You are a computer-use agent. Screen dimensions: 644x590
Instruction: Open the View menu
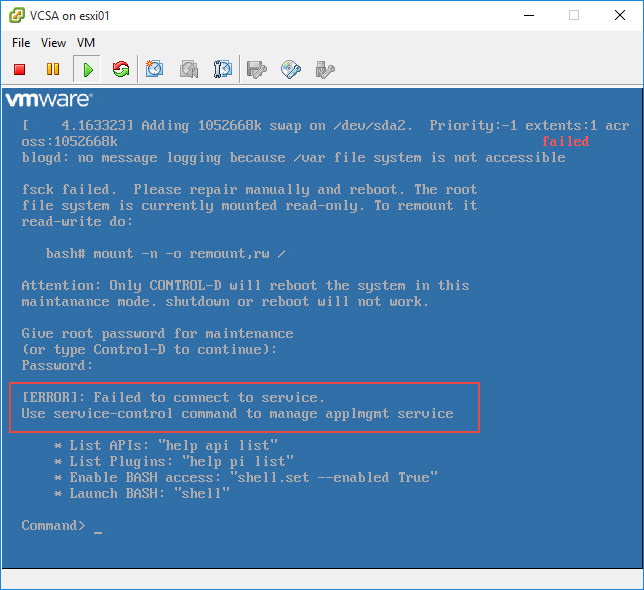(54, 43)
